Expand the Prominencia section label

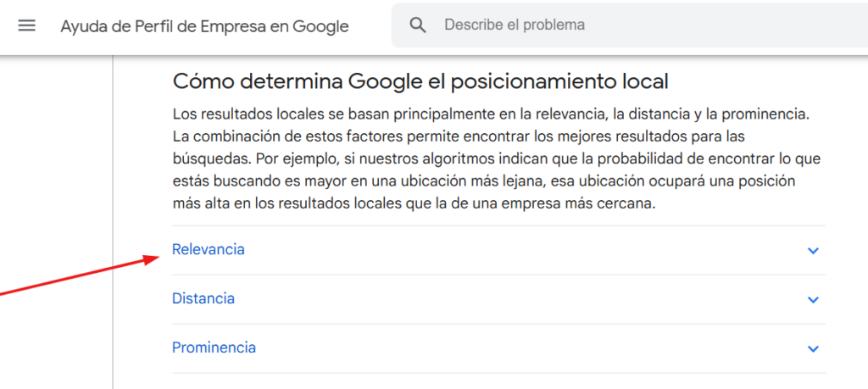214,347
